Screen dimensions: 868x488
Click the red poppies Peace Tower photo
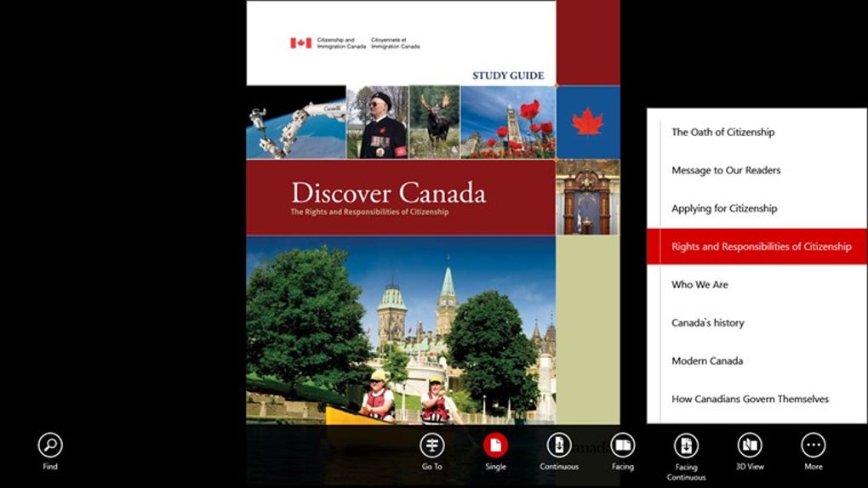tap(508, 122)
